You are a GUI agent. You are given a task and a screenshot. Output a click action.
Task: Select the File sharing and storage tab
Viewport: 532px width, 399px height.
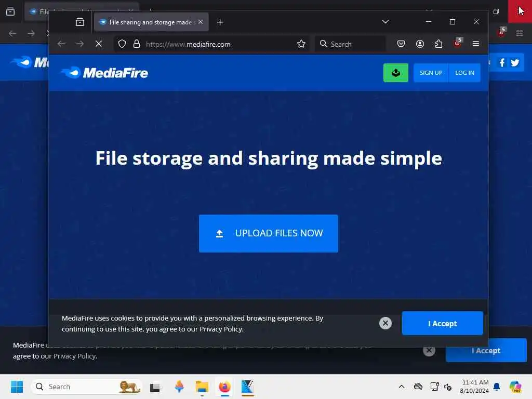(151, 22)
